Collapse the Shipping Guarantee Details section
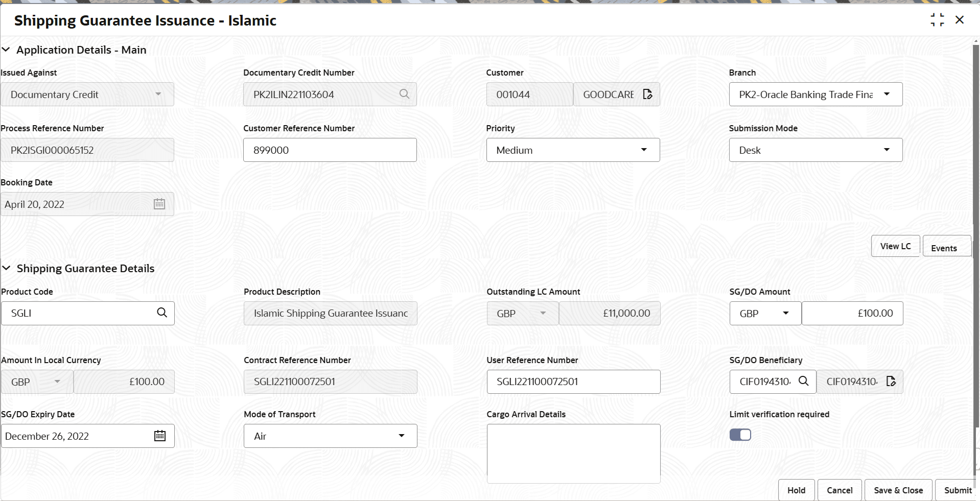980x501 pixels. (x=7, y=268)
